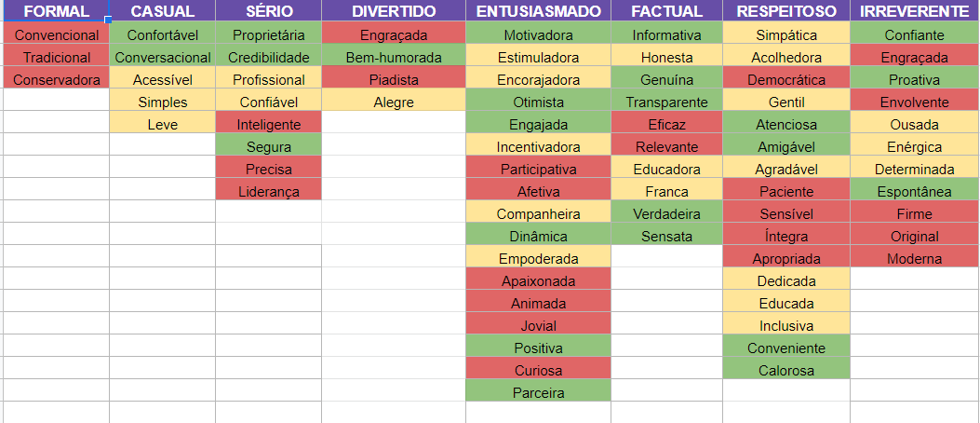Click the FACTUAL header cell
980x423 pixels.
[x=666, y=11]
